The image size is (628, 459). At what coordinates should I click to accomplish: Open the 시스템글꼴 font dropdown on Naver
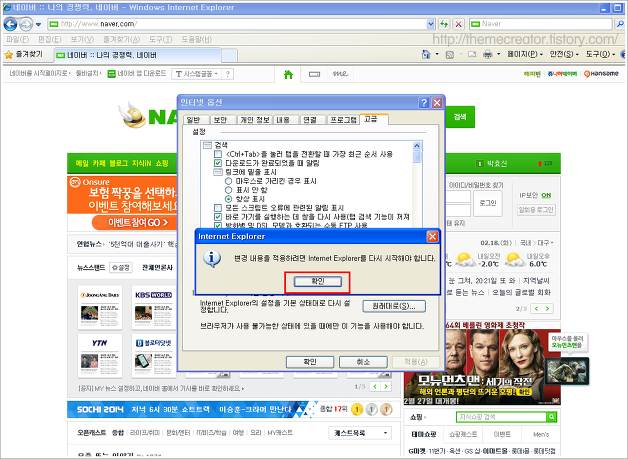pyautogui.click(x=197, y=74)
